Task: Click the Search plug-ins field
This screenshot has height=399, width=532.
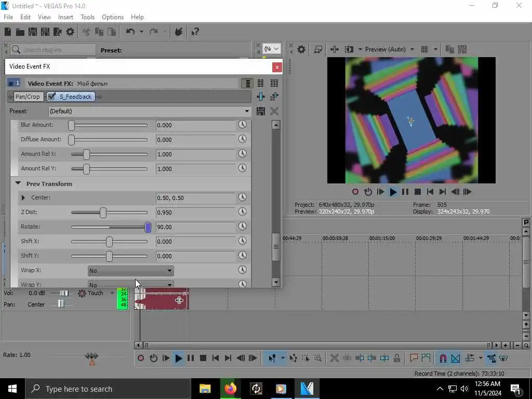Action: pos(54,50)
